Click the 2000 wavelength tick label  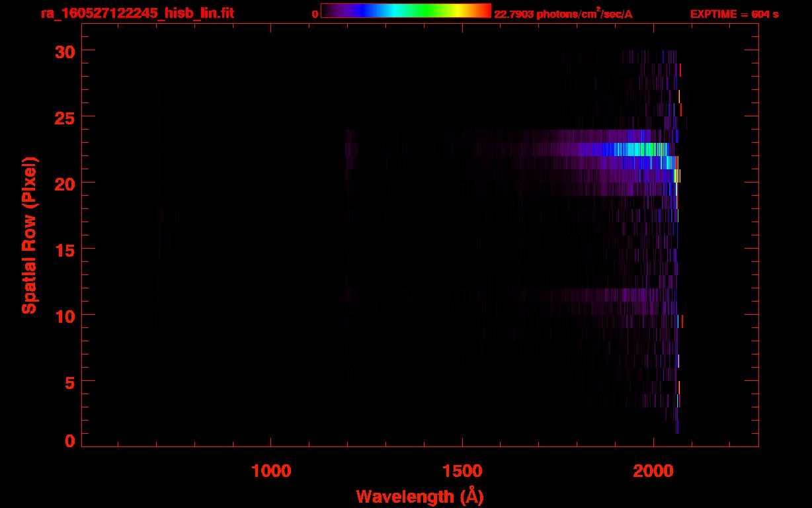[653, 471]
